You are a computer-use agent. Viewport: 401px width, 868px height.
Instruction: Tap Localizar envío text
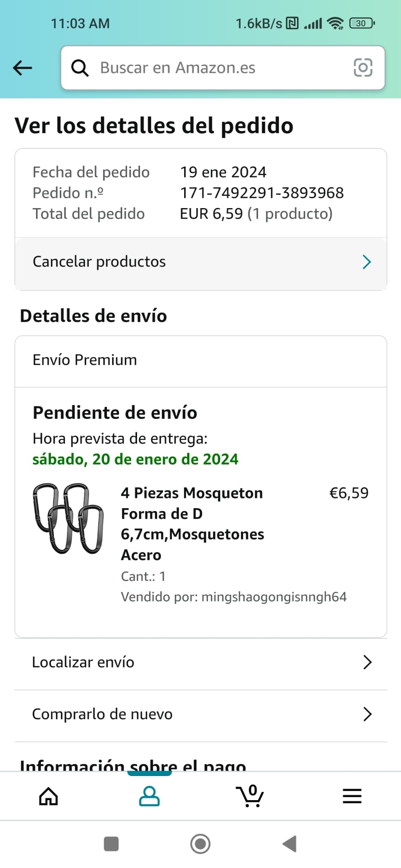coord(83,662)
